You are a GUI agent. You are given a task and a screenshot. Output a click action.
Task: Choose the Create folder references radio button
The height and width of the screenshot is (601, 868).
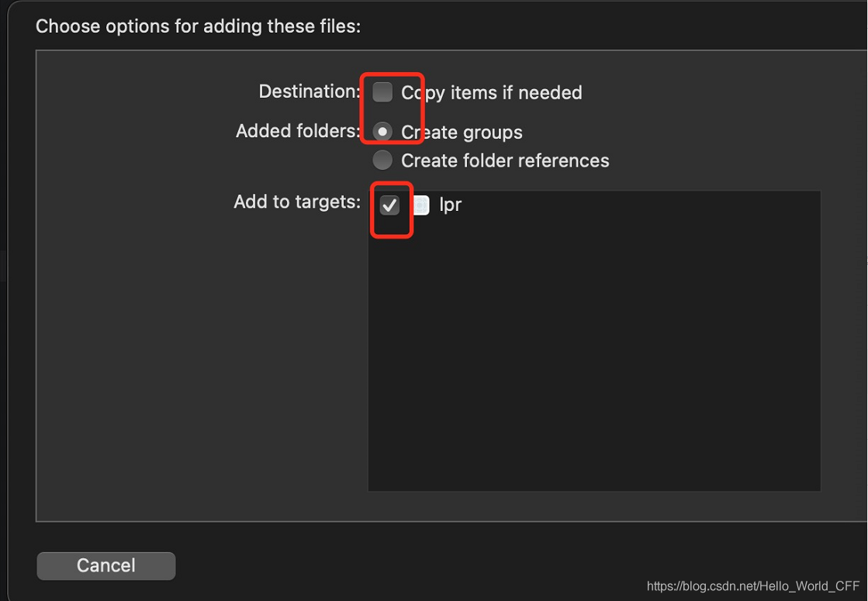coord(382,160)
